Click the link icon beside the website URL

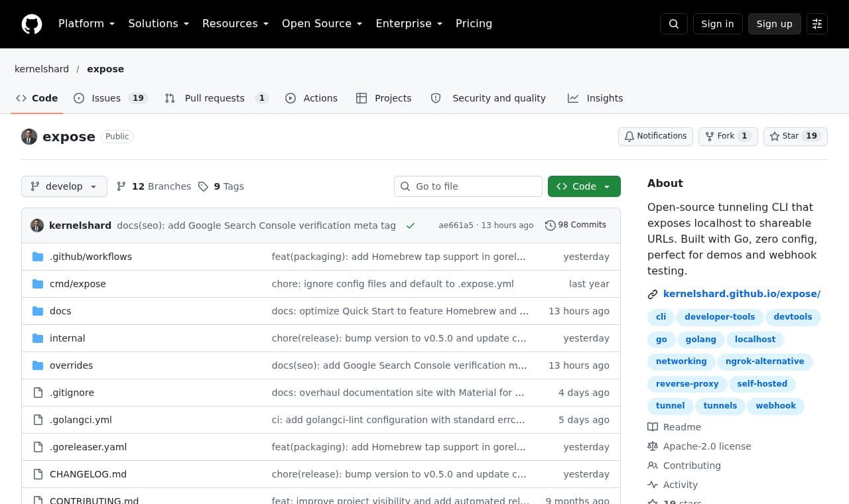653,294
